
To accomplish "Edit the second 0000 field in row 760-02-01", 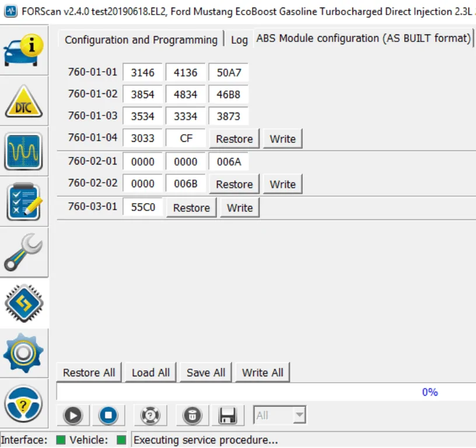I will click(185, 162).
